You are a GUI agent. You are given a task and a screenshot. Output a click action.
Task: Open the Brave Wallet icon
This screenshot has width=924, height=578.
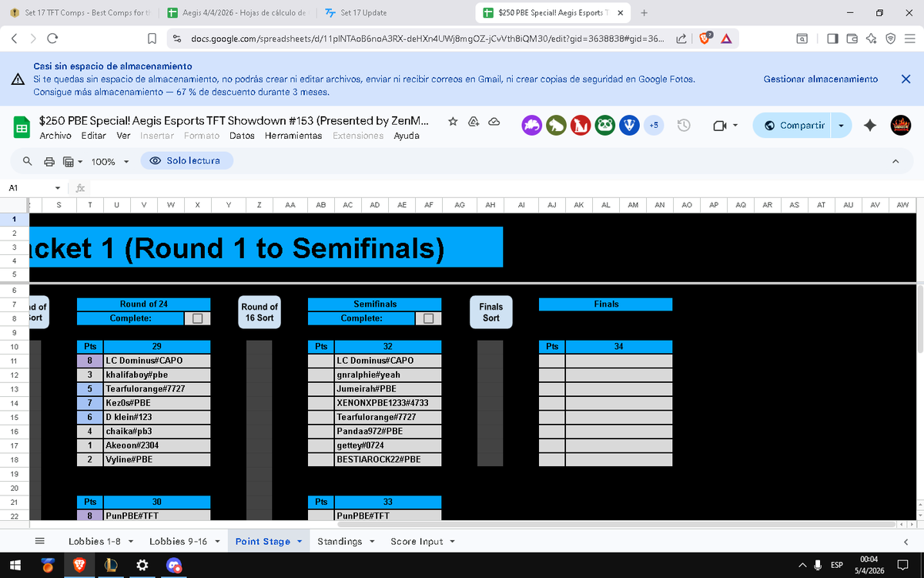point(852,38)
